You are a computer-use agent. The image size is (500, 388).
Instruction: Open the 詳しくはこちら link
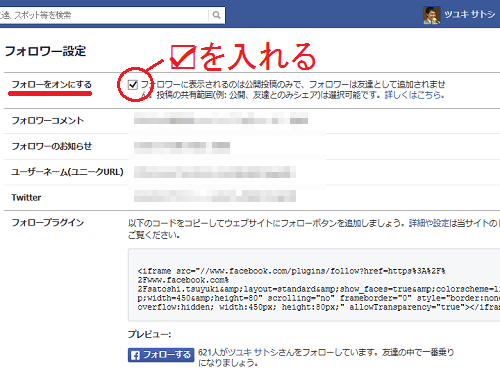[414, 95]
